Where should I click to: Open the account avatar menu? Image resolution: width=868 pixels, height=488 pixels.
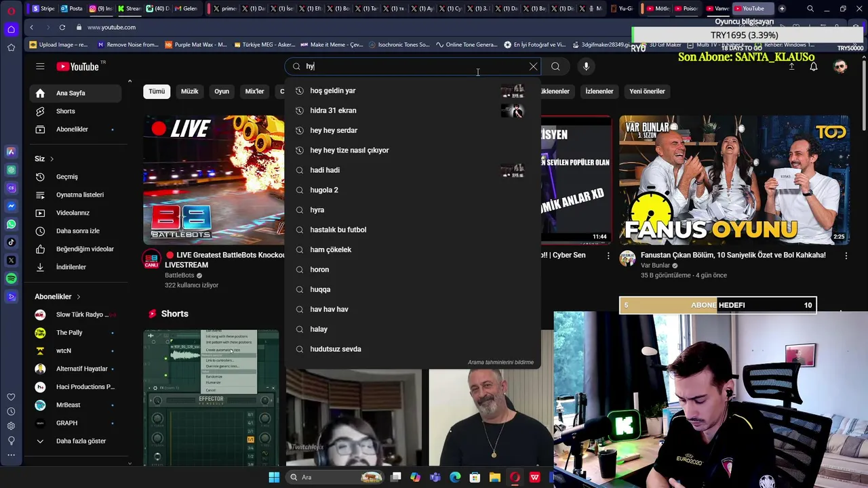840,66
